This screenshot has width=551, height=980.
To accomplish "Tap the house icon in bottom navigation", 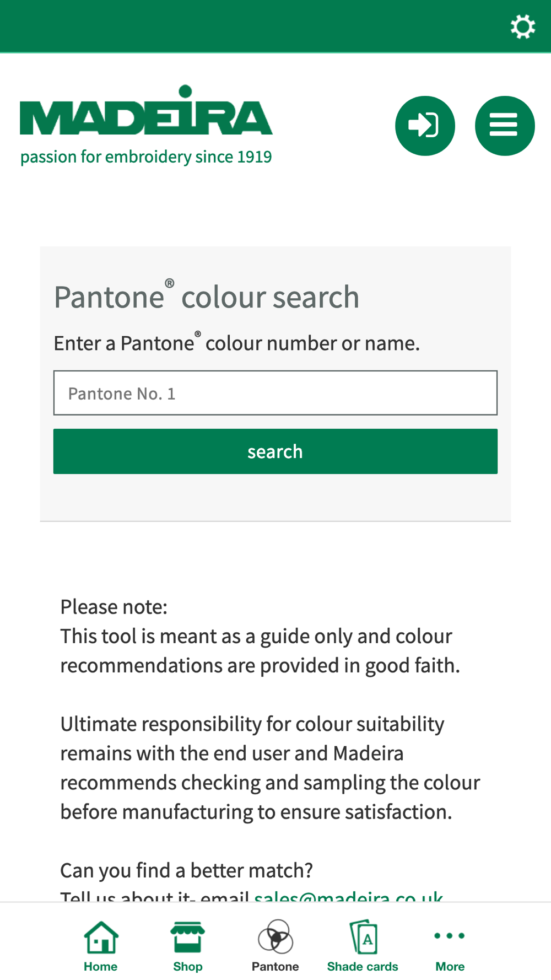I will 101,937.
